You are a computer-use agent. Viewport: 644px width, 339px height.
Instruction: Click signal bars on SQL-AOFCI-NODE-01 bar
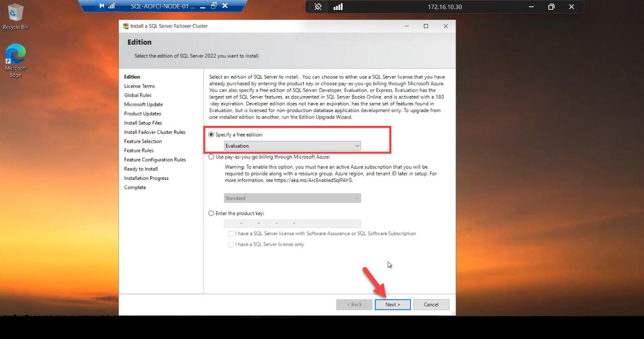pos(112,6)
